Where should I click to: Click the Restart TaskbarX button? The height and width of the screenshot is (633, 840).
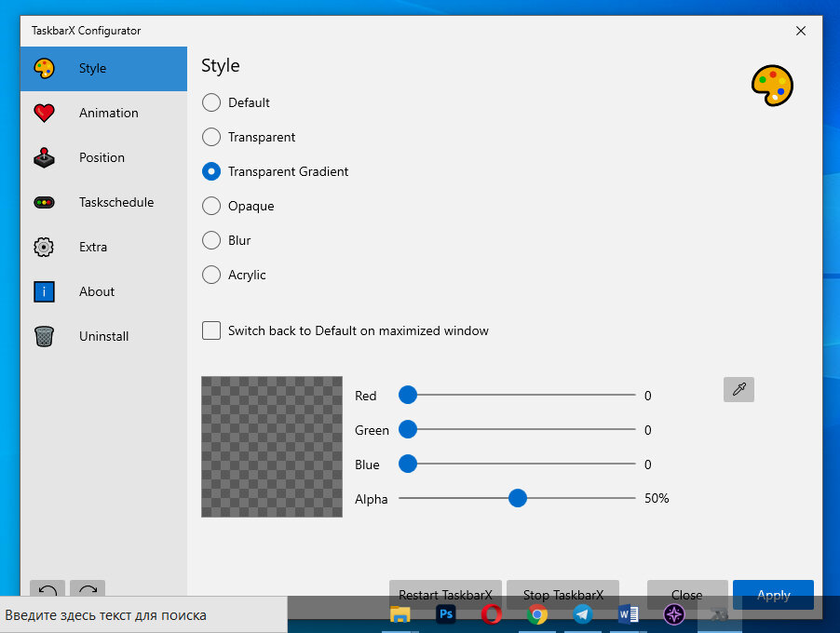445,595
